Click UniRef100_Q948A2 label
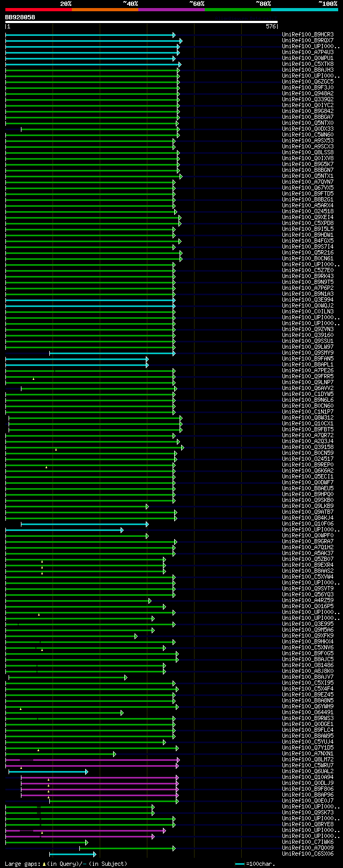Viewport: 343px width, 868px height. (x=308, y=94)
